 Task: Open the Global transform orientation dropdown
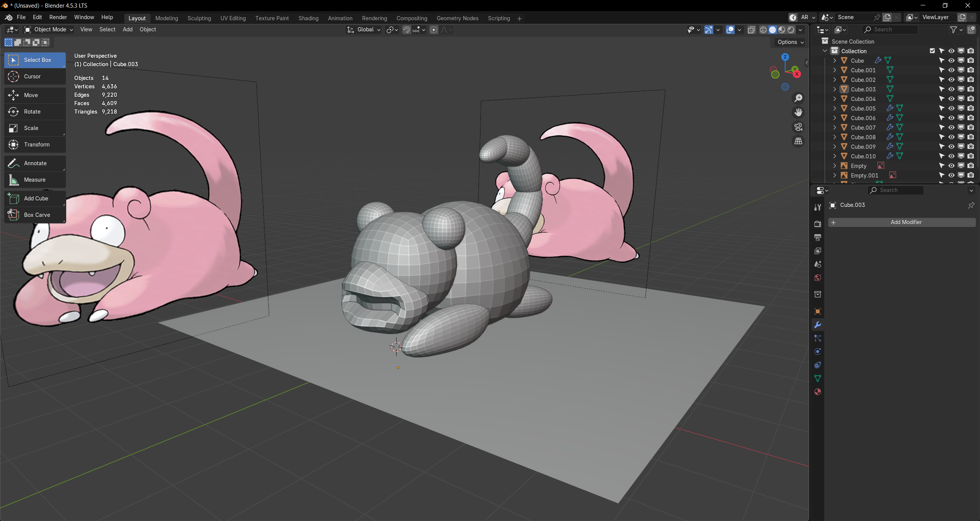pyautogui.click(x=364, y=29)
